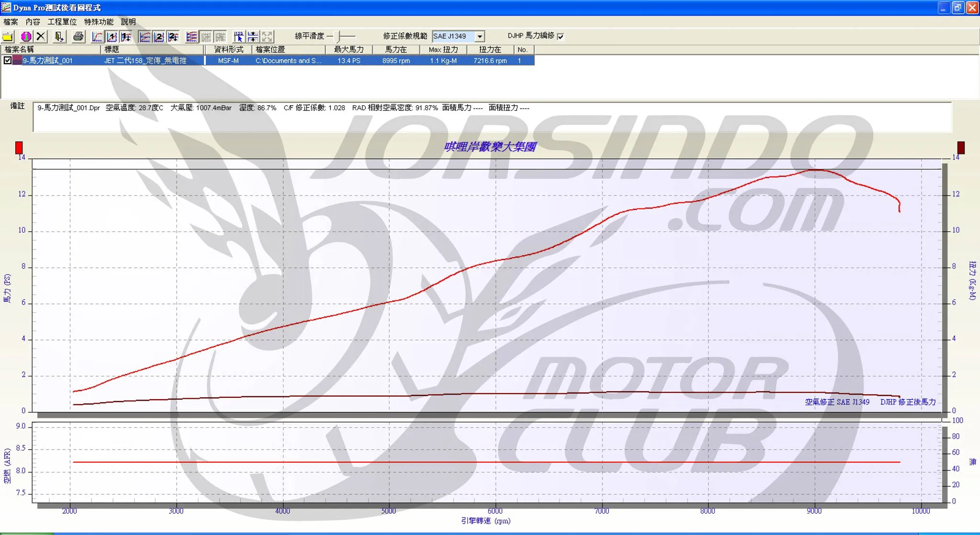Viewport: 980px width, 535px height.
Task: Click the 7216.6 rpm cell
Action: (490, 61)
